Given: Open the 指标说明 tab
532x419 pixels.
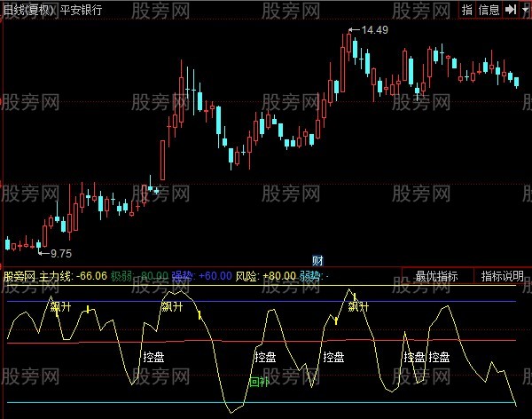Looking at the screenshot, I should [x=502, y=276].
